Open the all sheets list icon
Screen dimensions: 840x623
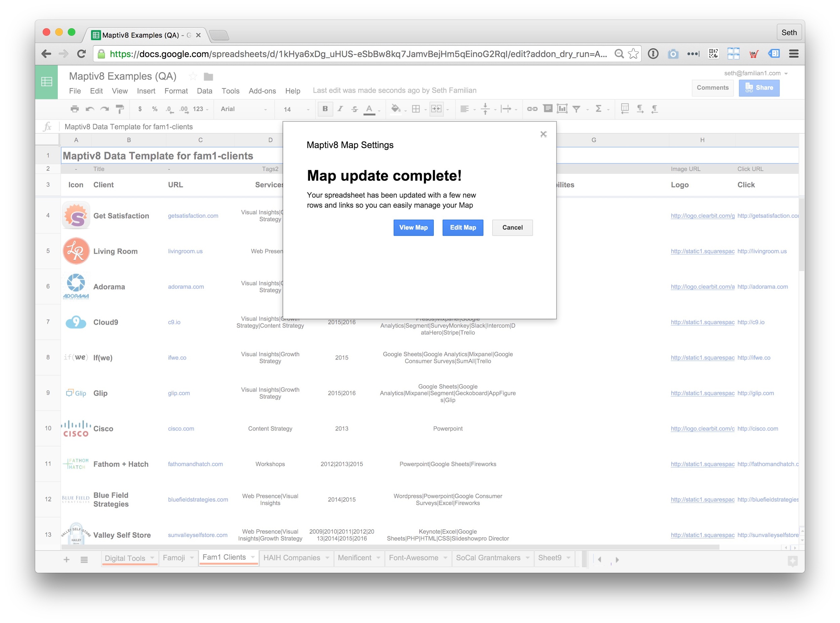pyautogui.click(x=84, y=560)
